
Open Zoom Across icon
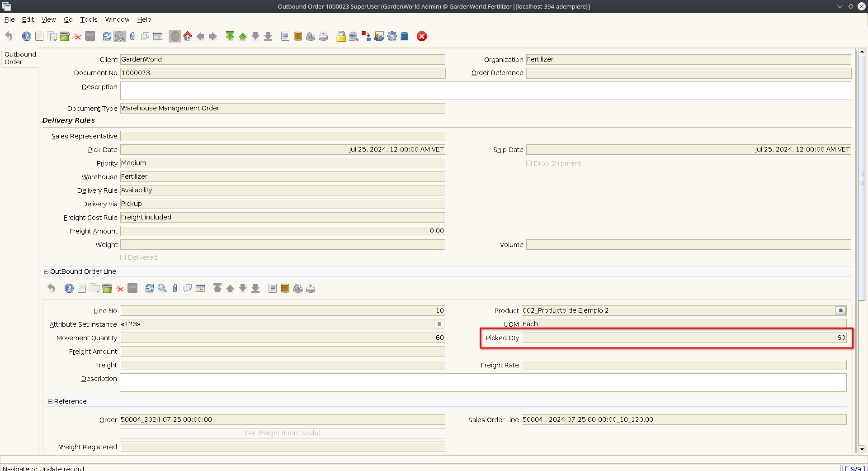click(x=354, y=36)
